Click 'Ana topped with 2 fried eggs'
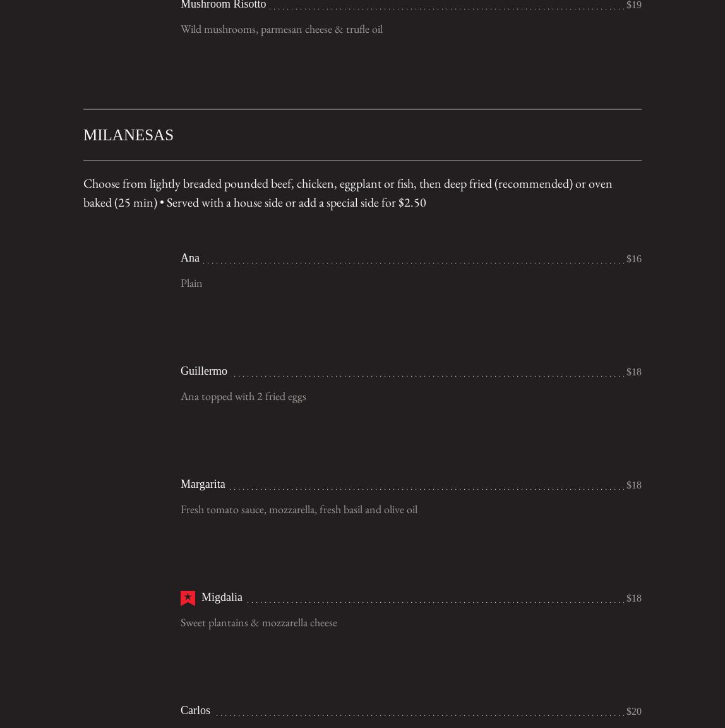The height and width of the screenshot is (728, 725). coord(243,396)
